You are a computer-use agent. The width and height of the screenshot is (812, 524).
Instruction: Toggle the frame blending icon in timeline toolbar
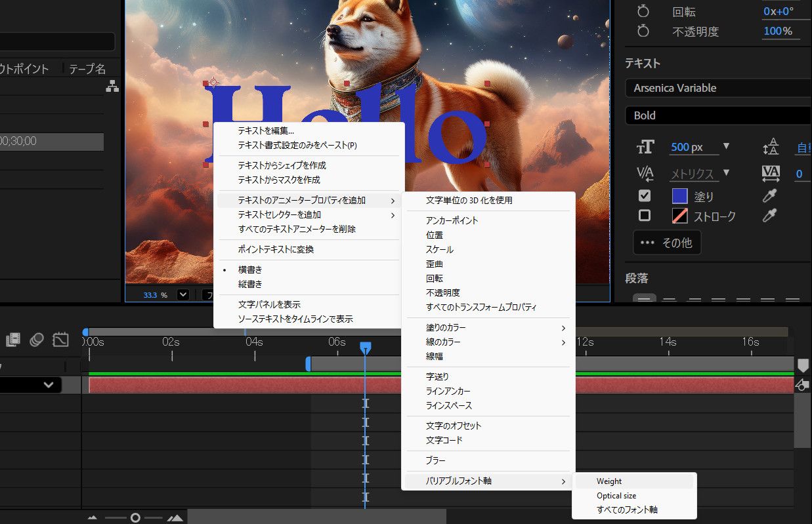pyautogui.click(x=13, y=340)
